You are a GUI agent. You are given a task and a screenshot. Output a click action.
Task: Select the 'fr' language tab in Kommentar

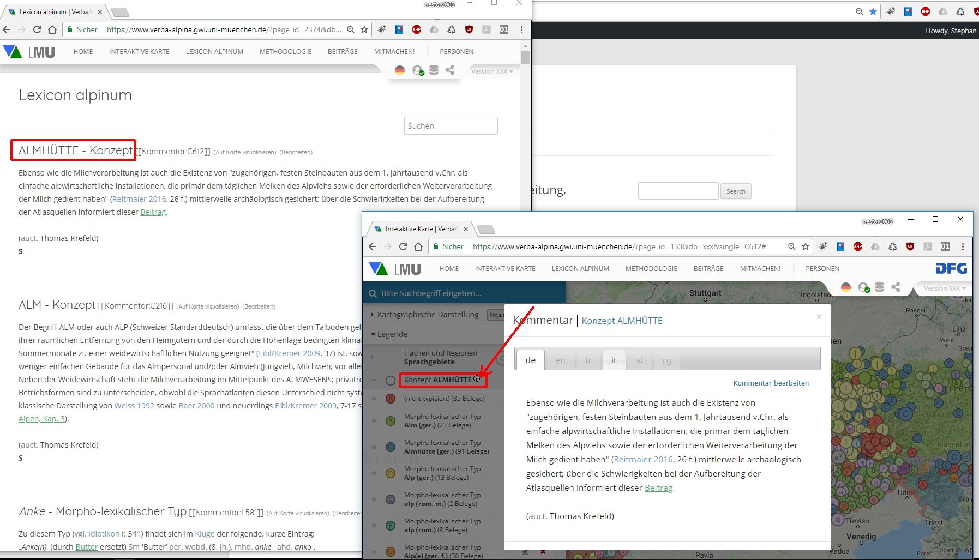click(588, 360)
